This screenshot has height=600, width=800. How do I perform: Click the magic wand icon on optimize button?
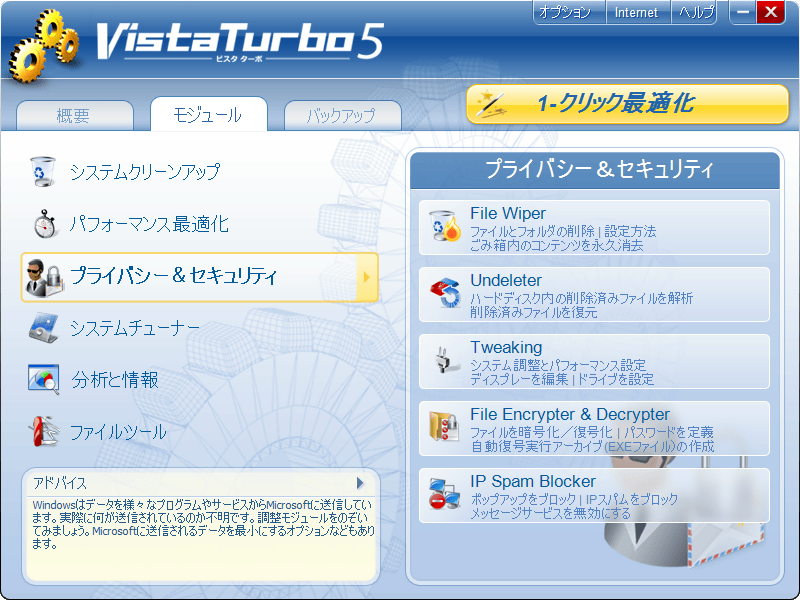click(491, 104)
